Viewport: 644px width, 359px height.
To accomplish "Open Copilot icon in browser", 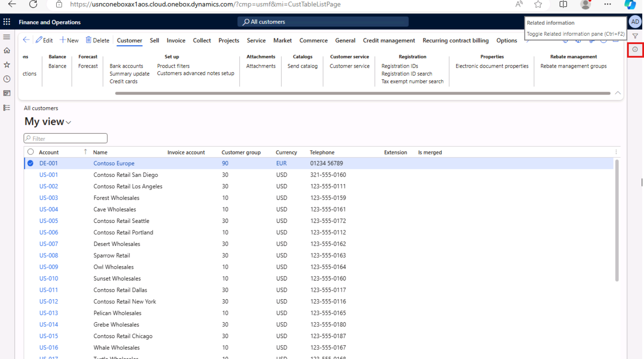I will pyautogui.click(x=630, y=4).
